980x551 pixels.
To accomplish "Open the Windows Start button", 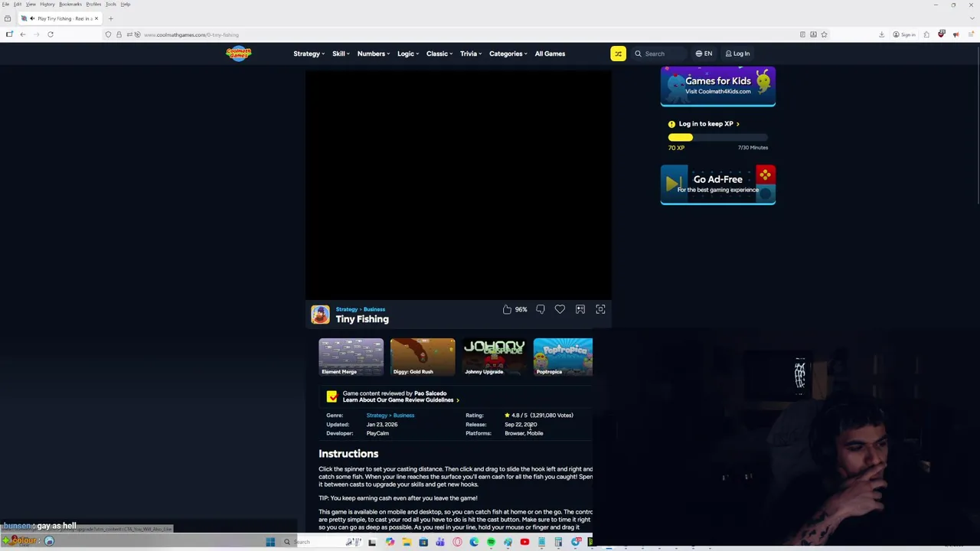I will coord(270,542).
